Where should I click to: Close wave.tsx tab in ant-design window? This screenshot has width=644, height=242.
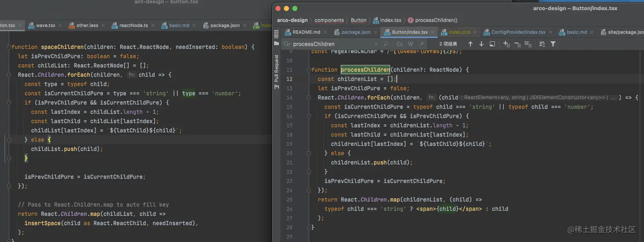[x=60, y=26]
